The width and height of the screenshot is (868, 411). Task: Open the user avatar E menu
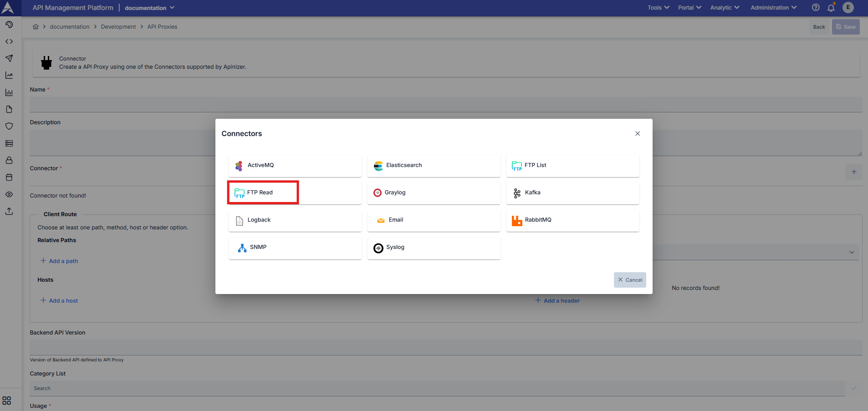click(x=848, y=7)
